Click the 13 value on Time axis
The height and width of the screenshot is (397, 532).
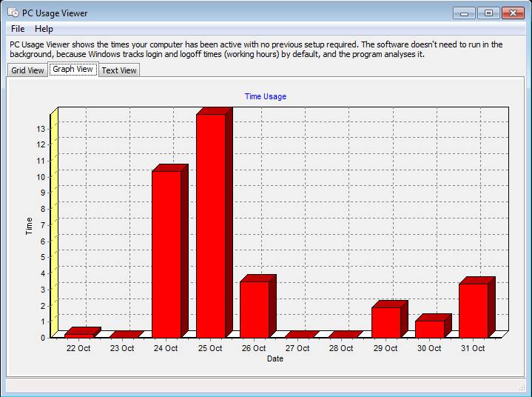tap(41, 129)
